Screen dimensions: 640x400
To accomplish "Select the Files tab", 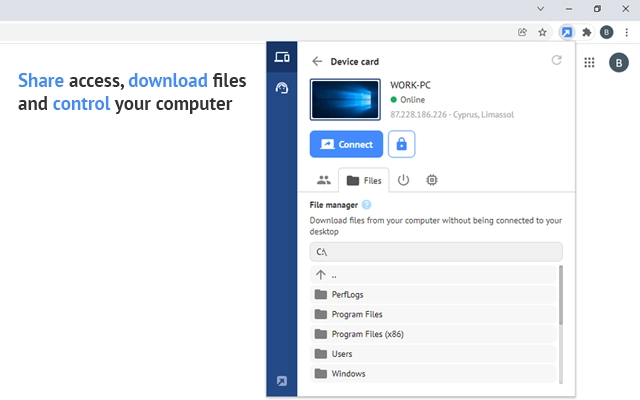I will pyautogui.click(x=364, y=181).
